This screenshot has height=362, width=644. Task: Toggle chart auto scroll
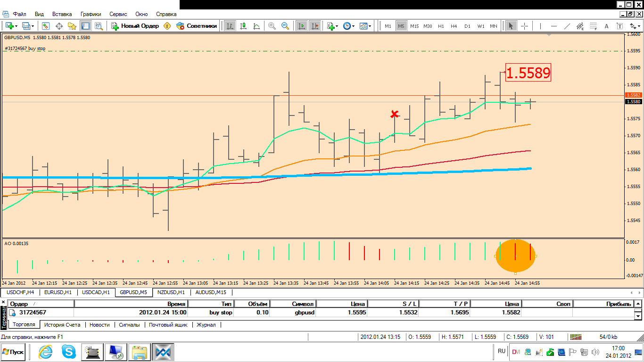point(302,26)
